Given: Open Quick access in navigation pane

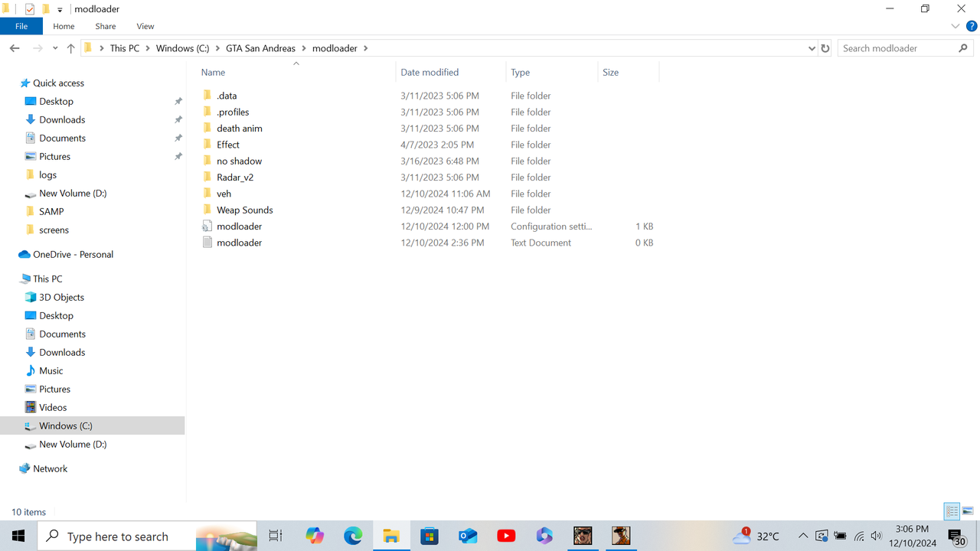Looking at the screenshot, I should coord(58,83).
